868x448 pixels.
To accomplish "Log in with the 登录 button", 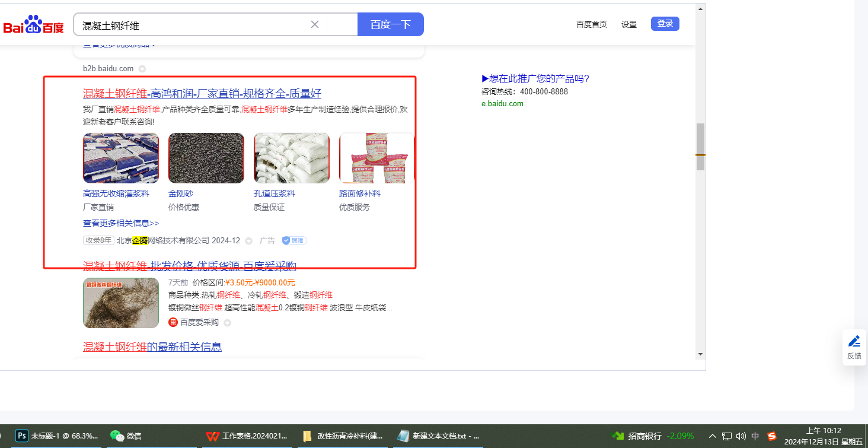I will point(665,24).
